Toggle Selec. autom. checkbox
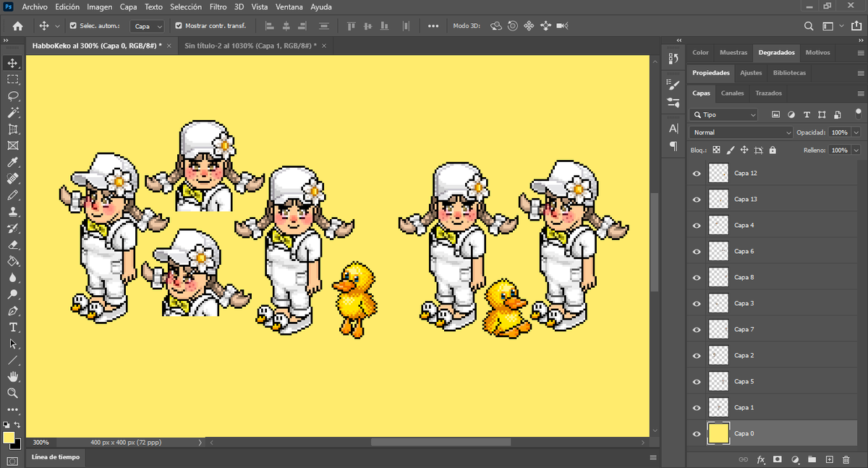The image size is (868, 468). [73, 26]
